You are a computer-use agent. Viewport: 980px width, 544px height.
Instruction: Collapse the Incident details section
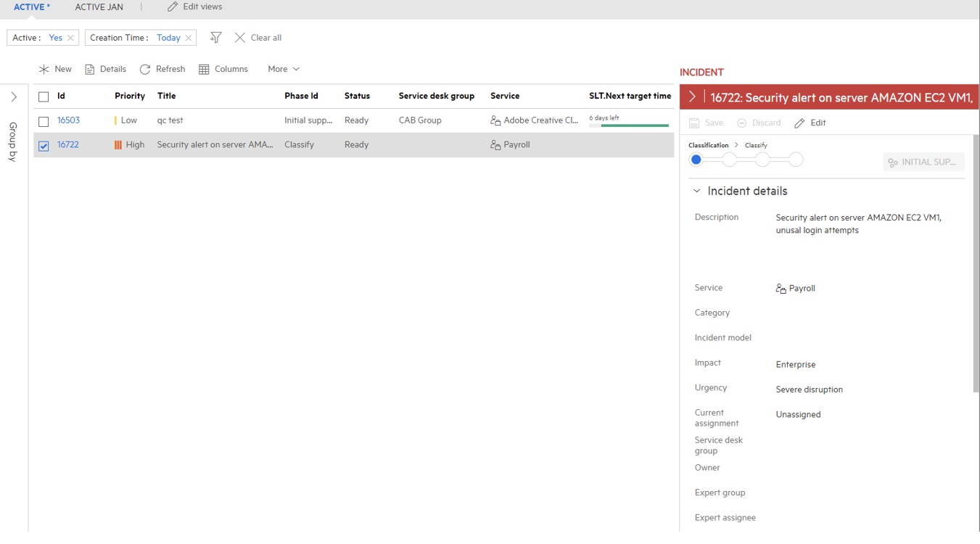[x=696, y=191]
